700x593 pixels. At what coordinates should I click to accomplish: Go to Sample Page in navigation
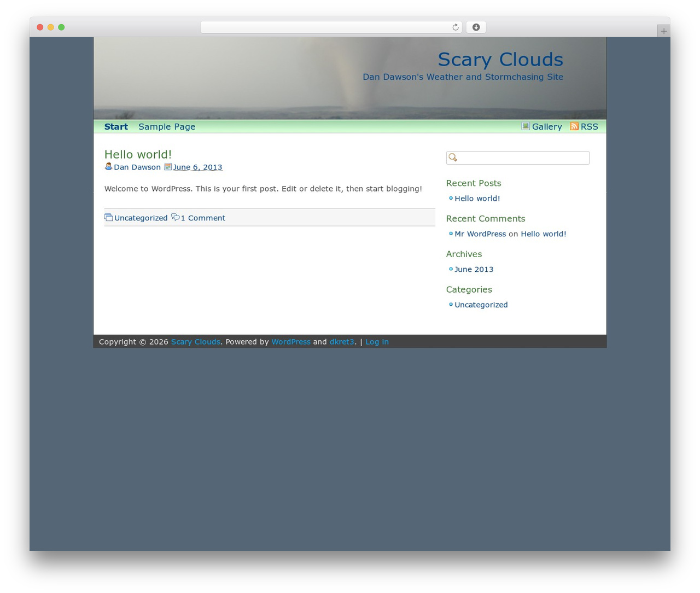(167, 126)
